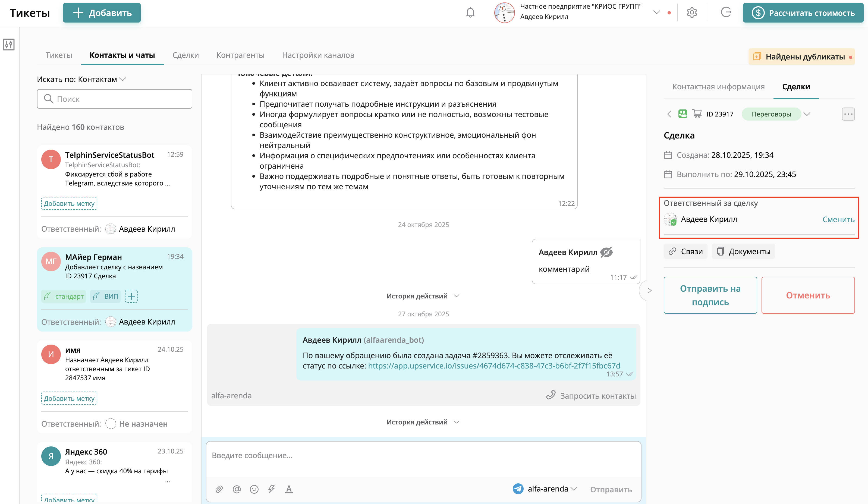Screen dimensions: 868x504
Task: Click the text formatting A icon
Action: tap(289, 489)
